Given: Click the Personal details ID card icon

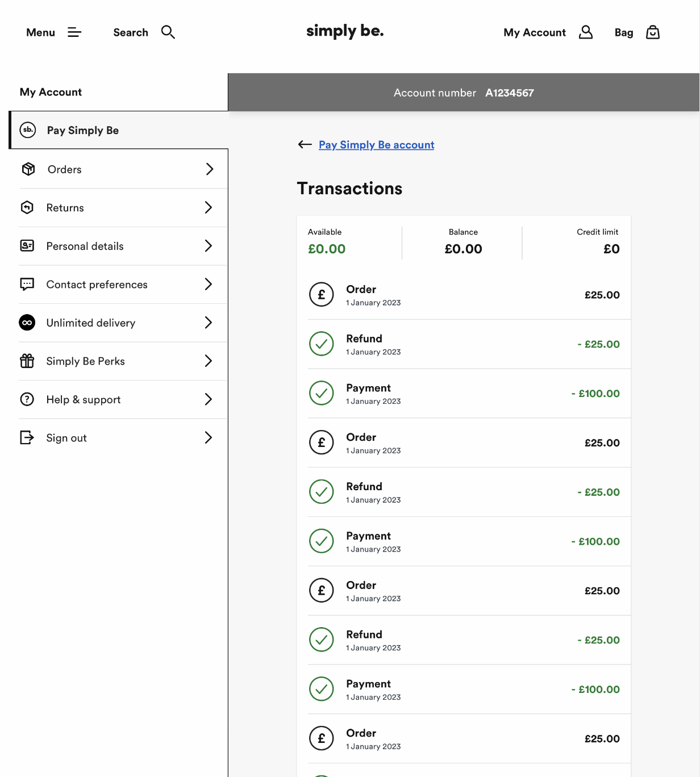Looking at the screenshot, I should 27,246.
